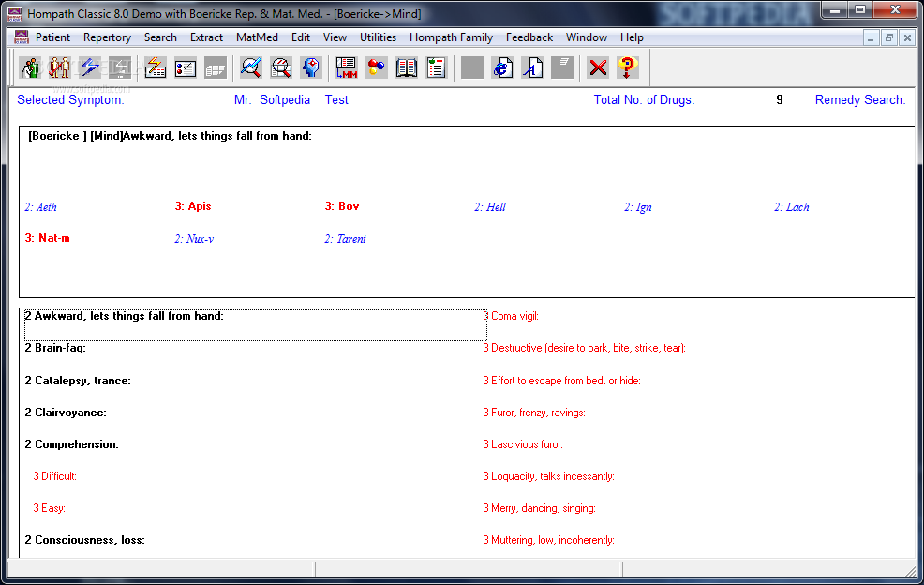Open the View menu
Screen dimensions: 924x585
point(335,37)
